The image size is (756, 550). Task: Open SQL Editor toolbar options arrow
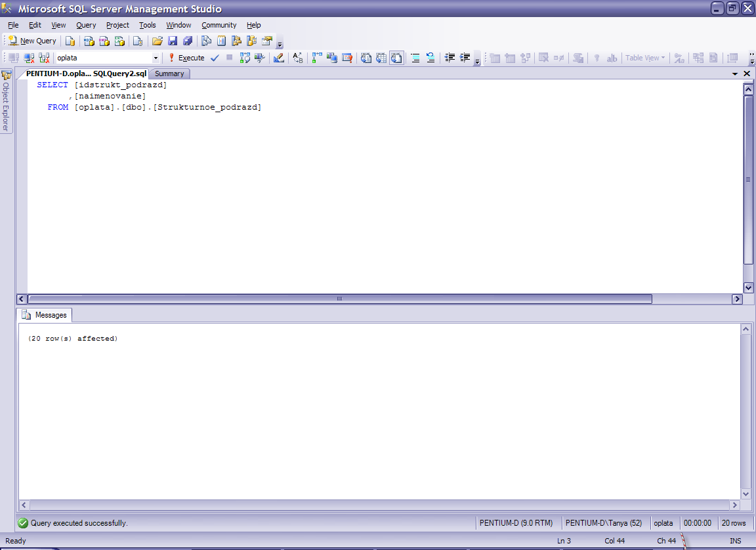coord(477,61)
